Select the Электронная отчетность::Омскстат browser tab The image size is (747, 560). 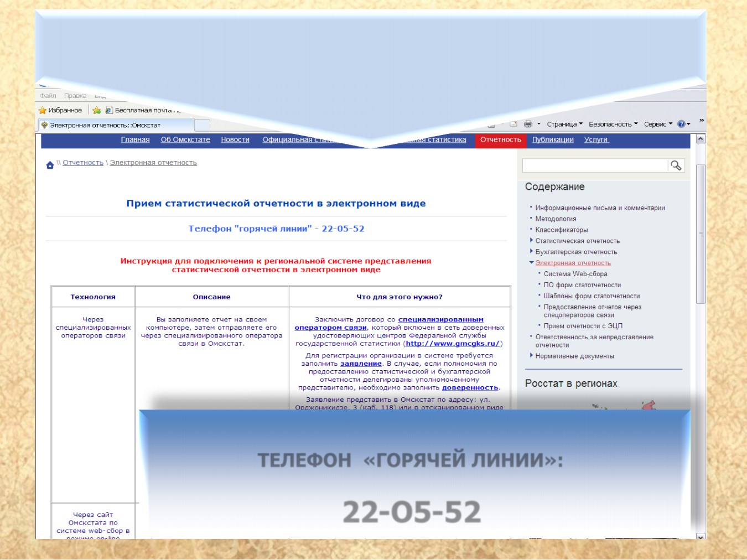[116, 125]
